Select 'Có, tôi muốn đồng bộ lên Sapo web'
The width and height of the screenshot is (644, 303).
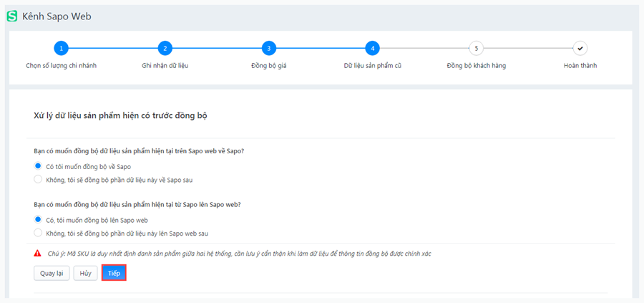click(x=38, y=219)
